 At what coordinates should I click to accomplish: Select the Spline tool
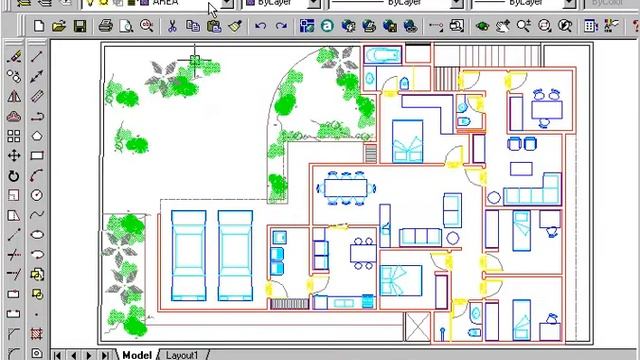37,215
